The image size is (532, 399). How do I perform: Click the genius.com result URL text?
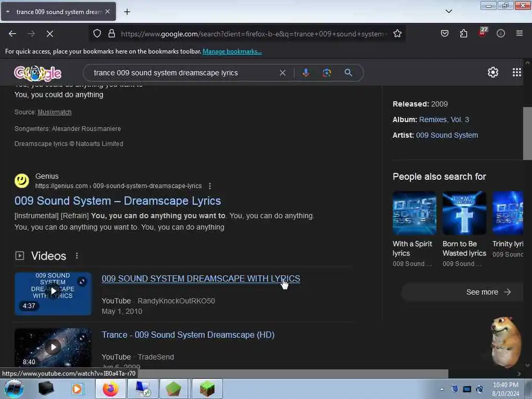point(118,186)
